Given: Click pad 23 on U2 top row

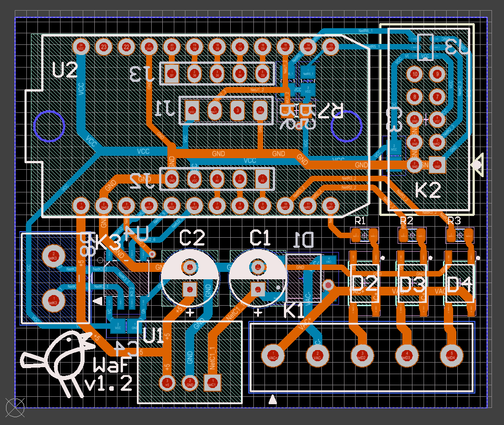Looking at the screenshot, I should click(x=104, y=47).
